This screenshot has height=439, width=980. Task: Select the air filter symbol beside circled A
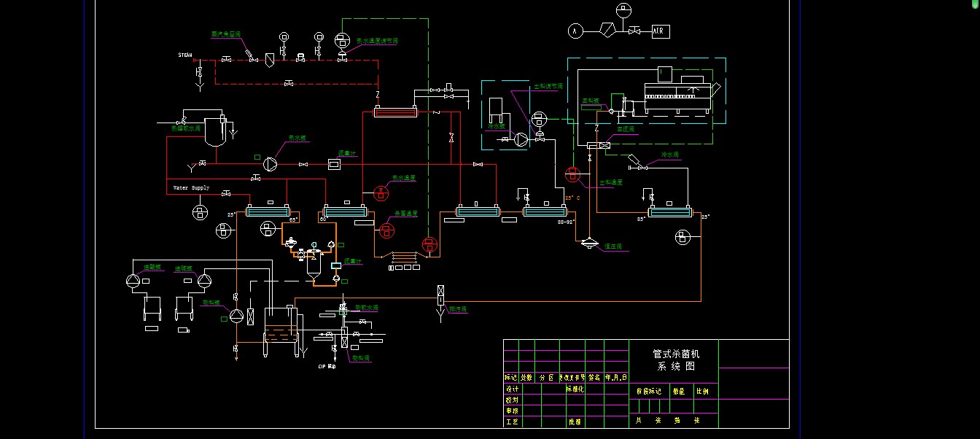click(607, 30)
